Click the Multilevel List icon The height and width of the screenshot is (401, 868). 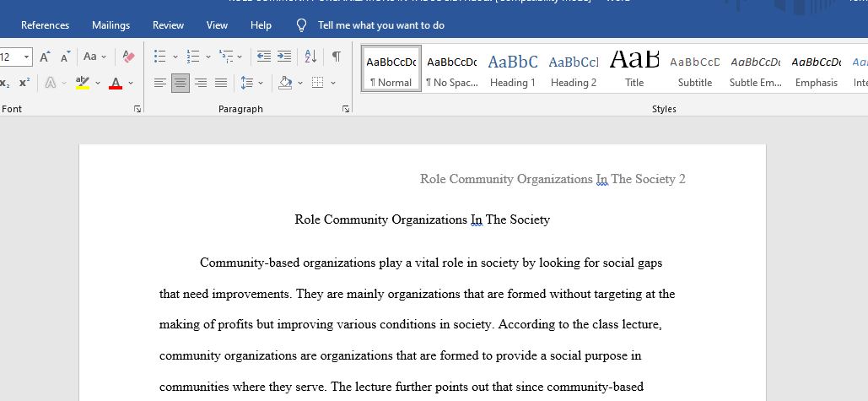tap(225, 57)
